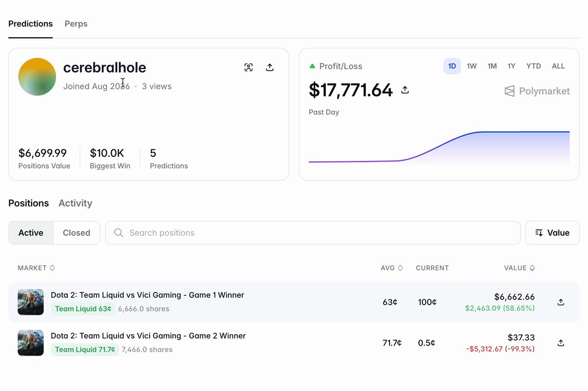Select the YTD time range

tap(534, 66)
